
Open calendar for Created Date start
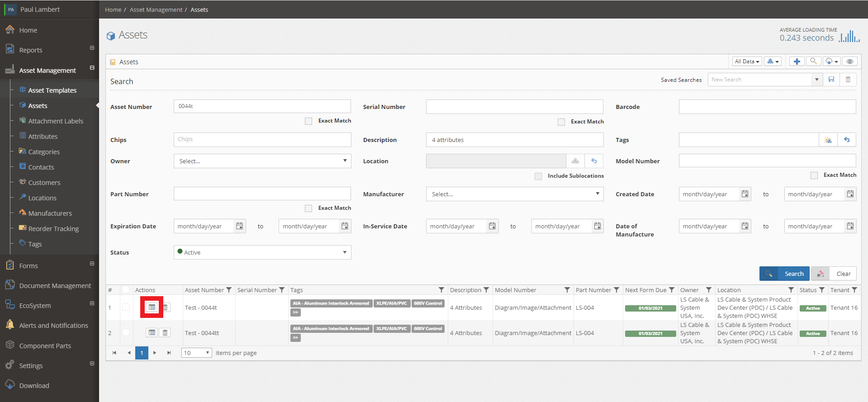[x=745, y=194]
